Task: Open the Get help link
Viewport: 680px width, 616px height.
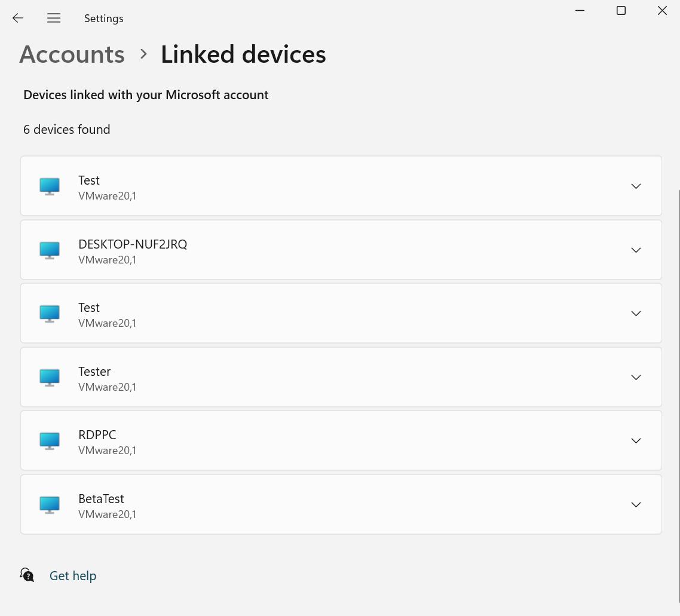Action: click(x=73, y=575)
